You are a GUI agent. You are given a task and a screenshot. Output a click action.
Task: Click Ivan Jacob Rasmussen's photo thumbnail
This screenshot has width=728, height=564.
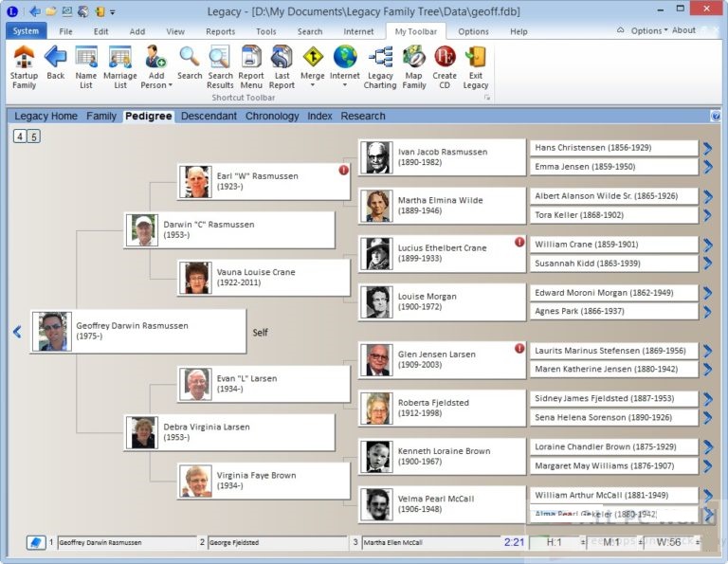(x=376, y=157)
